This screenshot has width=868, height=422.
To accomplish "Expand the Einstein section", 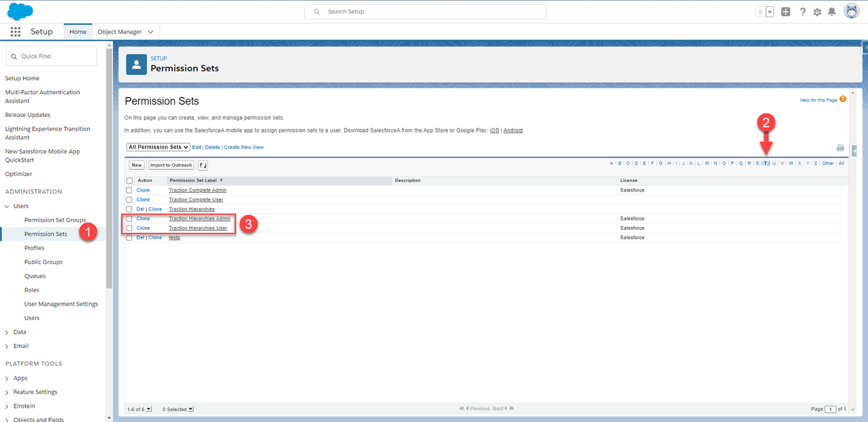I will pyautogui.click(x=7, y=406).
